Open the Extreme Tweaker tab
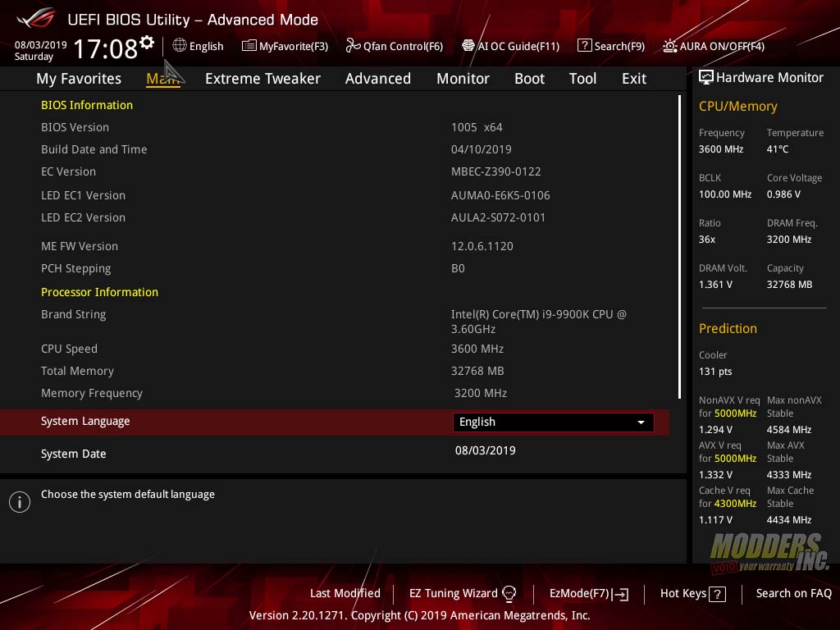 coord(262,79)
